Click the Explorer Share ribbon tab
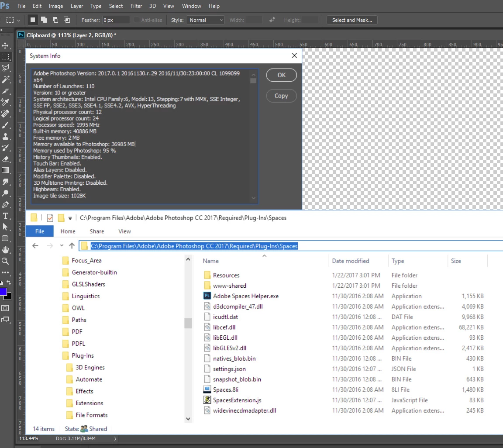503x448 pixels. click(97, 231)
